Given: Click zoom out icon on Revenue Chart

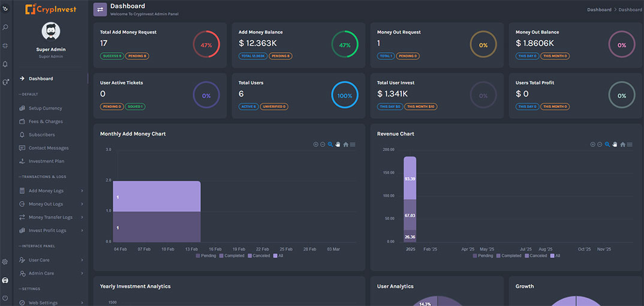Looking at the screenshot, I should [x=600, y=145].
